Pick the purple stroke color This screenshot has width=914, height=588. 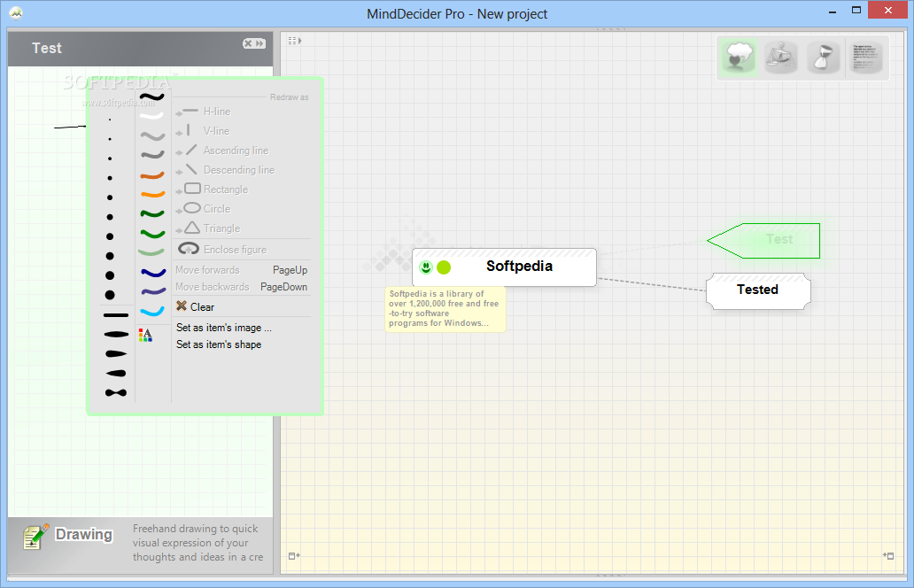[x=152, y=291]
